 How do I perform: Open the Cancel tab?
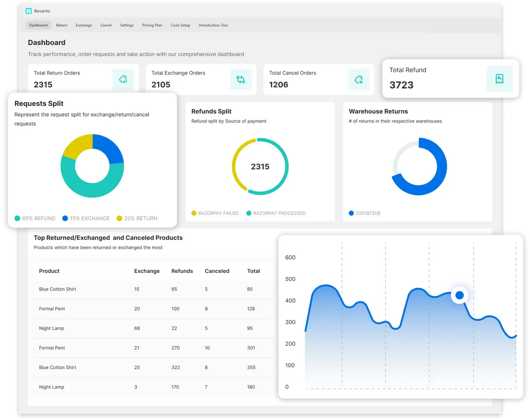click(x=106, y=25)
